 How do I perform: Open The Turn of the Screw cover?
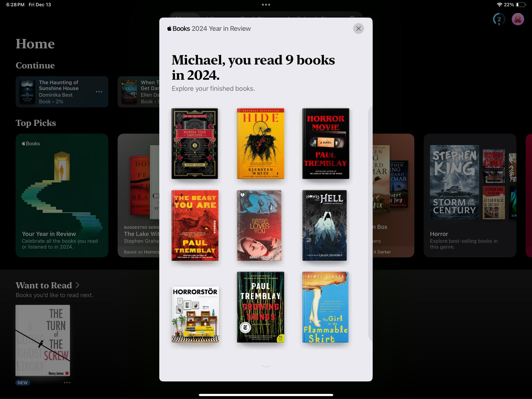[x=43, y=341]
